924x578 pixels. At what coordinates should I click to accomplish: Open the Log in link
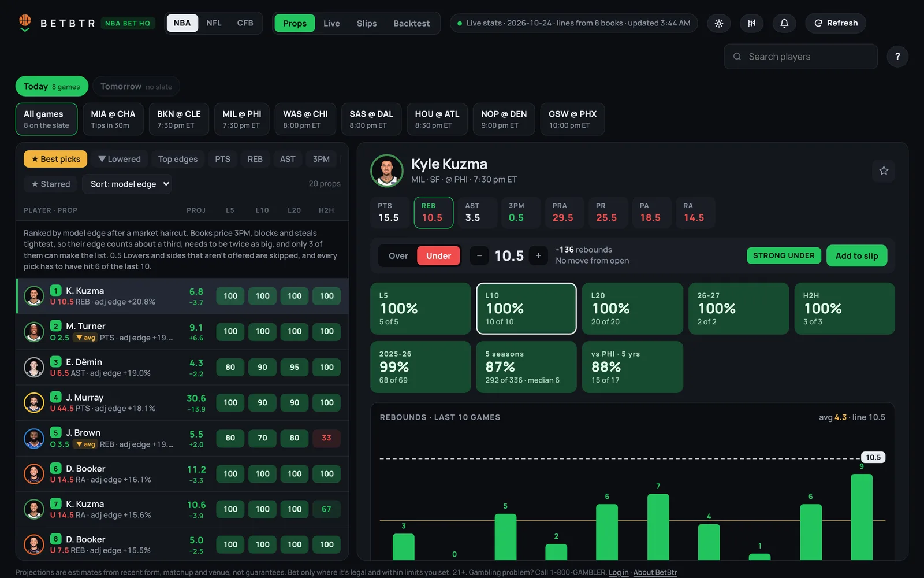coord(619,572)
